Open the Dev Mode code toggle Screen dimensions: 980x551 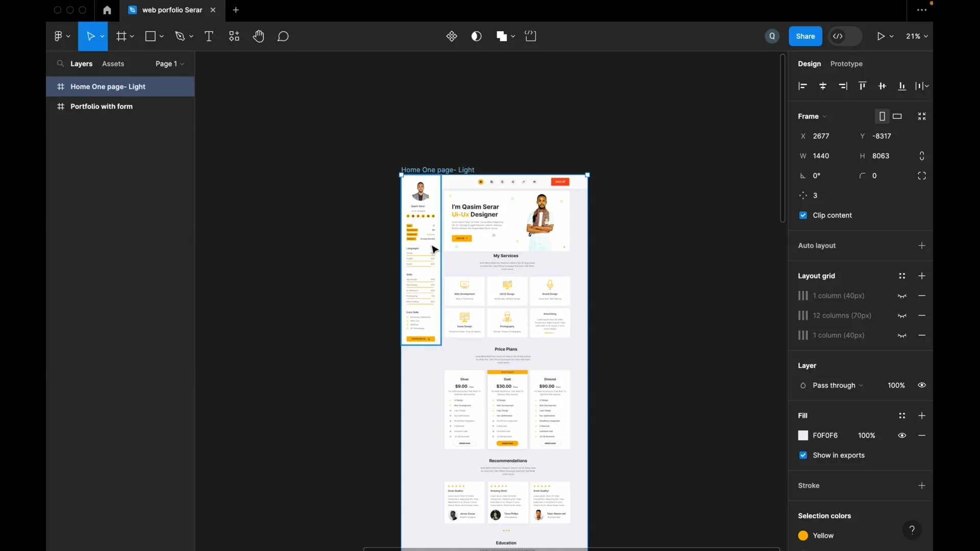[x=838, y=36]
